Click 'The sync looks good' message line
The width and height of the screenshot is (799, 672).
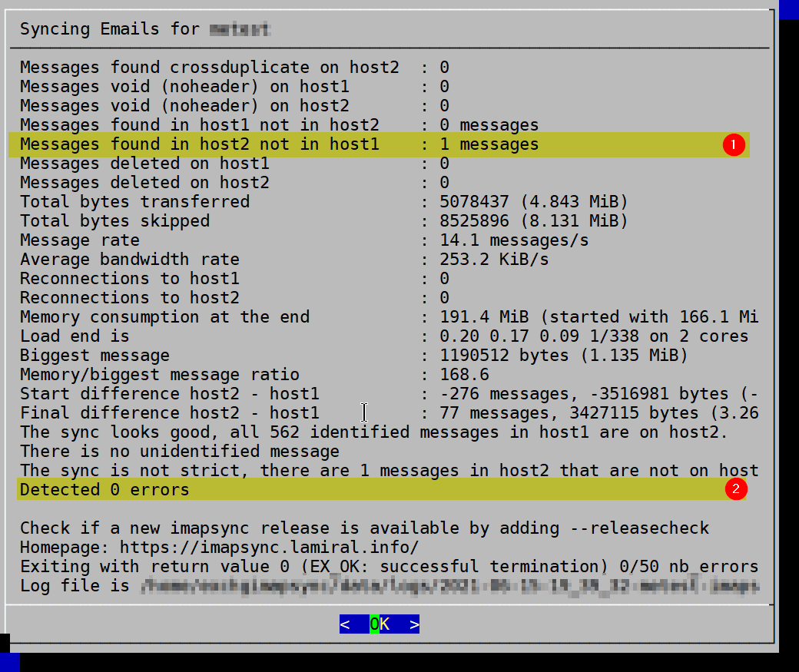pyautogui.click(x=374, y=432)
